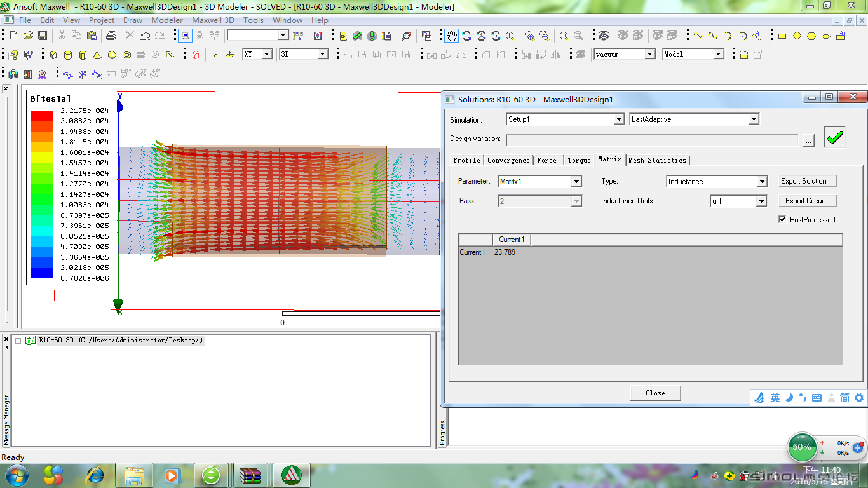The height and width of the screenshot is (488, 868).
Task: Open the Maxwell 3D menu
Action: click(213, 20)
